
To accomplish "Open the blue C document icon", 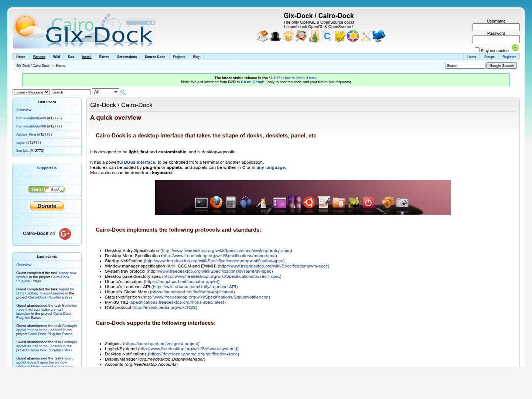I will pos(327,36).
